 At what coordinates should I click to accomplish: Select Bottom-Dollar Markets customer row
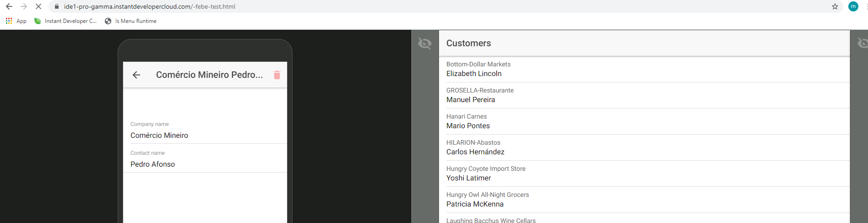[644, 69]
